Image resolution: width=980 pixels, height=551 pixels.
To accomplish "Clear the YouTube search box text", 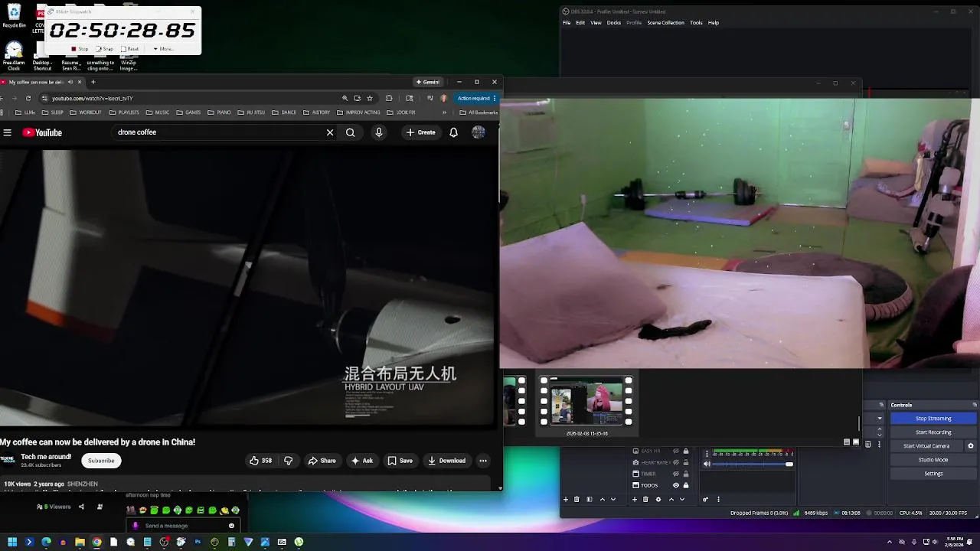I will 330,132.
